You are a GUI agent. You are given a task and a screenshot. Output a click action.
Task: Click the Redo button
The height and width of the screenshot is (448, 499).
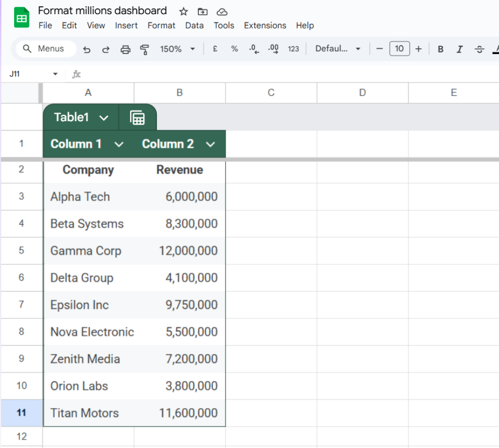(x=106, y=49)
